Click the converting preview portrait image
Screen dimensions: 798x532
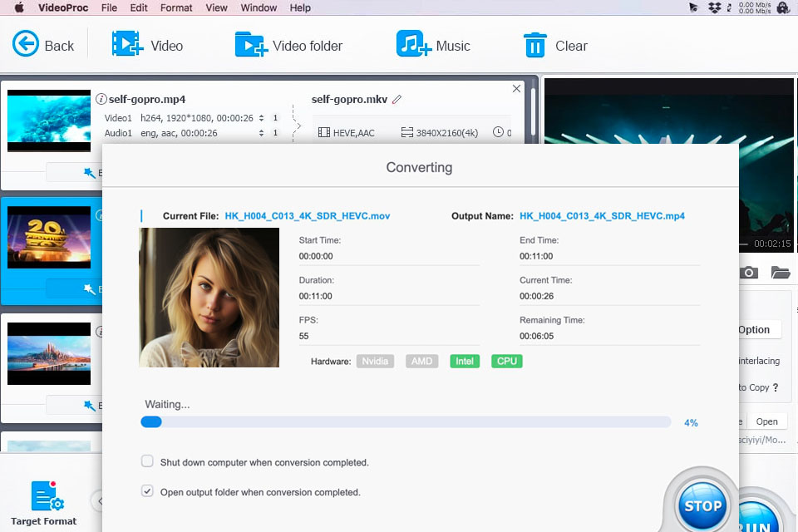click(x=209, y=298)
